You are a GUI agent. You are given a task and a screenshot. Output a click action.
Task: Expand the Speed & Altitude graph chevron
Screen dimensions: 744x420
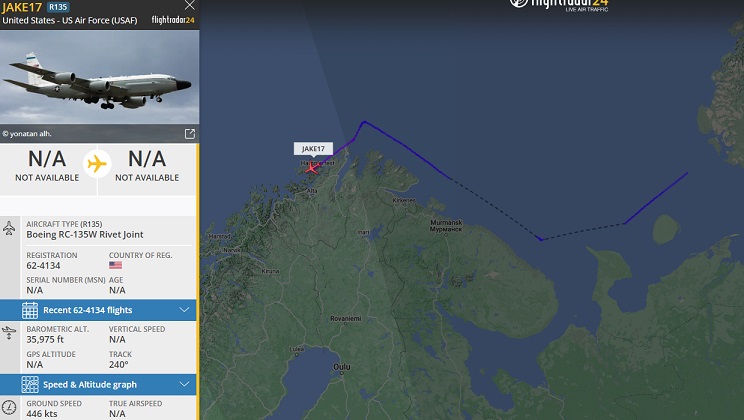tap(184, 384)
